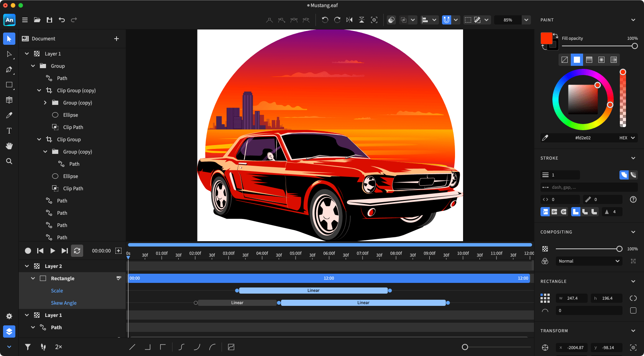
Task: Activate the color eyedropper in Paint panel
Action: click(x=545, y=138)
